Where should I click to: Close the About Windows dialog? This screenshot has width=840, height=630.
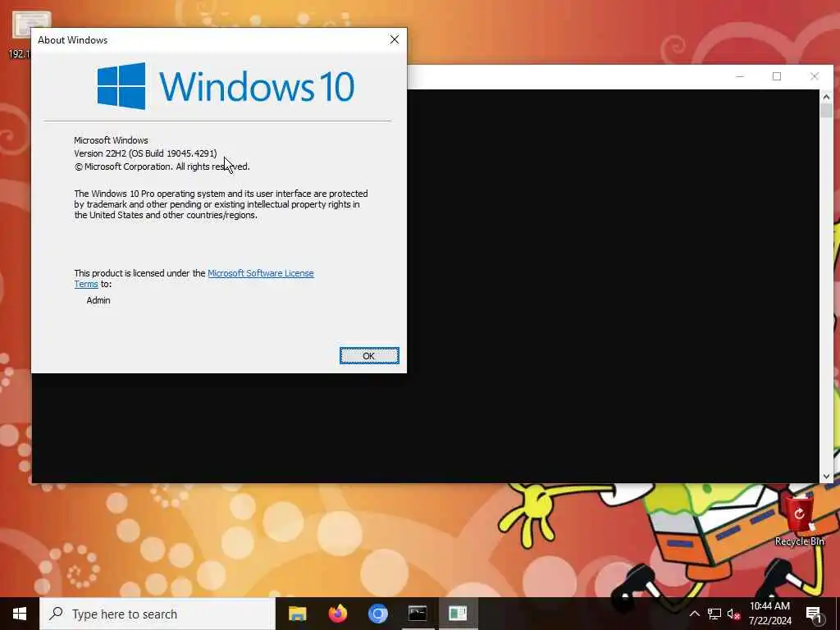pos(395,39)
